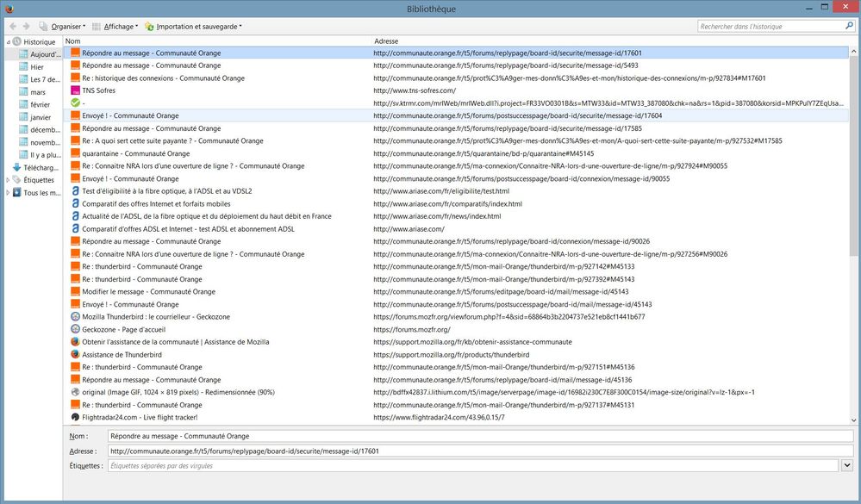Click the Étiquettes tags input field

pos(473,465)
